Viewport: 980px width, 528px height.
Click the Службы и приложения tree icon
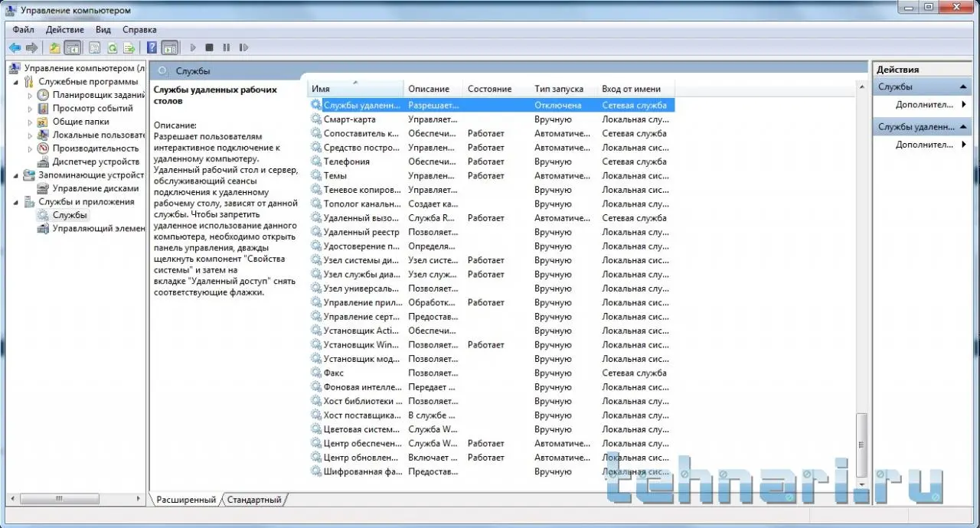coord(30,202)
